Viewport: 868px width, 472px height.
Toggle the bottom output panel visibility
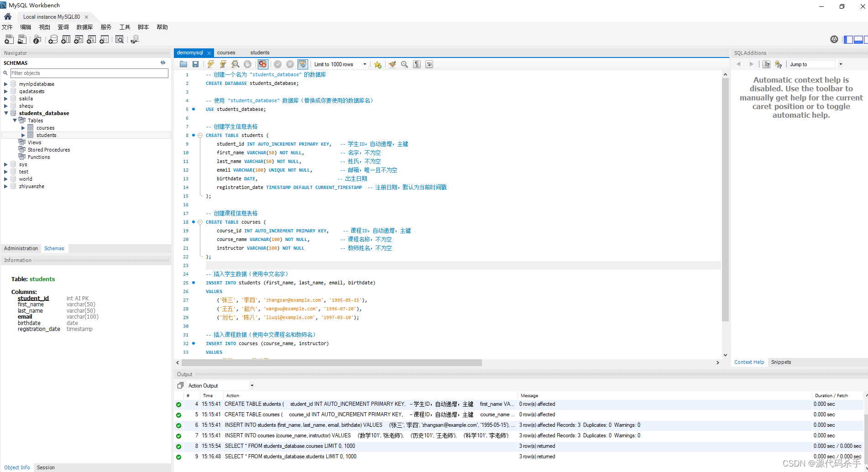coord(858,40)
